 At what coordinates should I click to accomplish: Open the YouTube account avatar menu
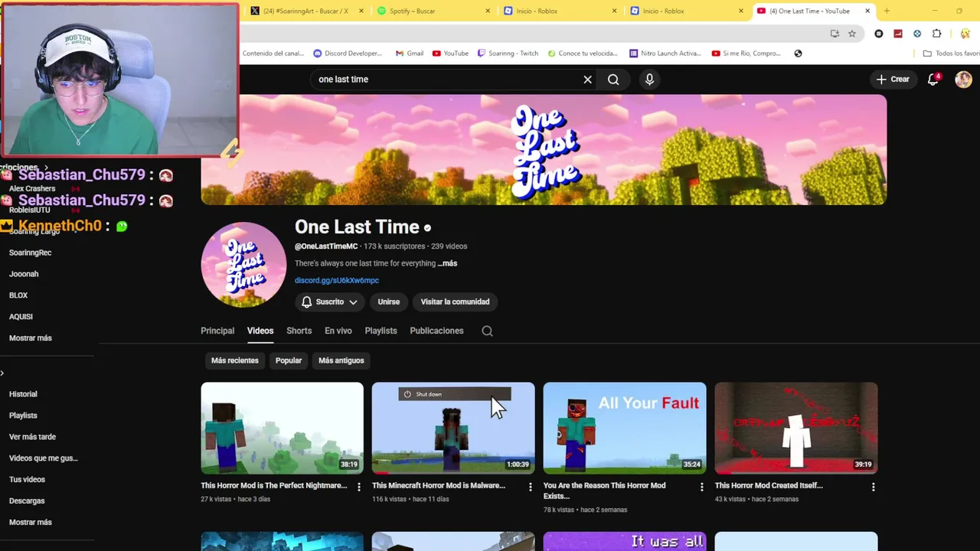click(963, 80)
